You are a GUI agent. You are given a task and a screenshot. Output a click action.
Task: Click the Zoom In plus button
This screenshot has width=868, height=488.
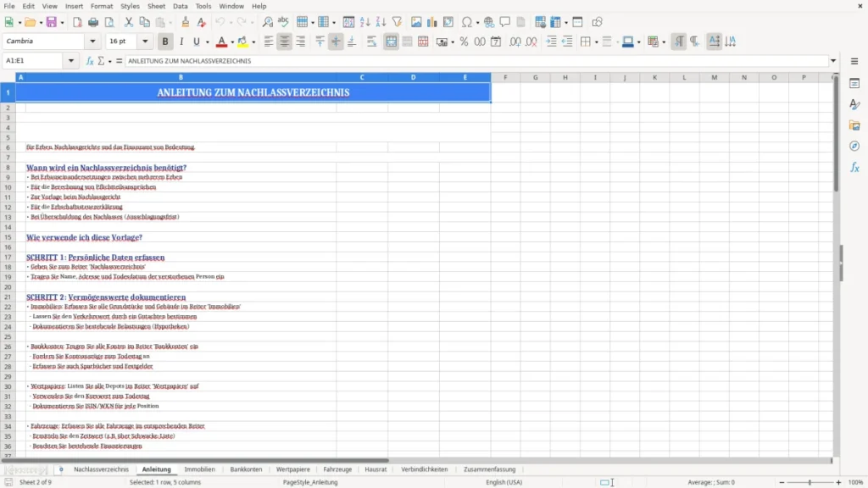pyautogui.click(x=838, y=482)
